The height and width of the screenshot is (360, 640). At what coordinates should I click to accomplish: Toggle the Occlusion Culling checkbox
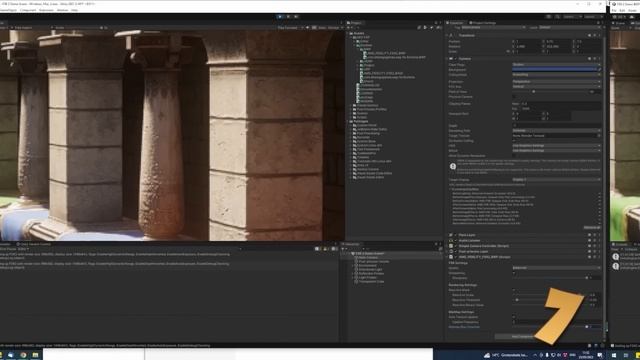pyautogui.click(x=514, y=140)
